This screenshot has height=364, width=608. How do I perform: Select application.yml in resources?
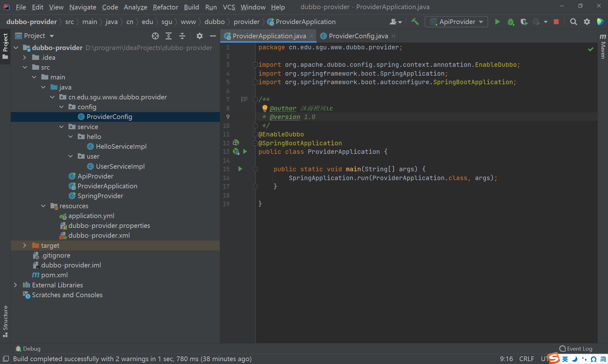coord(91,216)
